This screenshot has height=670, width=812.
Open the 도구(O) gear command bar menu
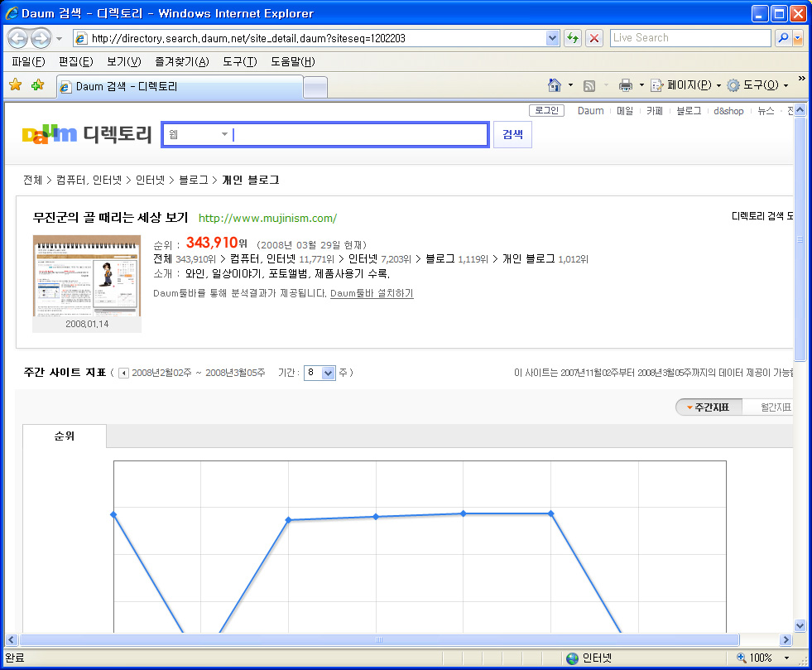[x=757, y=85]
